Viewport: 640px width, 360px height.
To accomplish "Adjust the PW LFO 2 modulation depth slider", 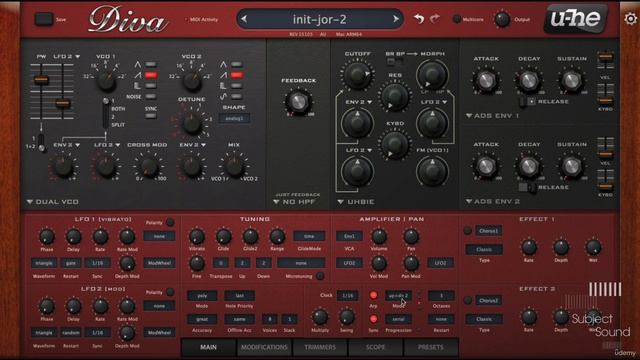I will (63, 103).
